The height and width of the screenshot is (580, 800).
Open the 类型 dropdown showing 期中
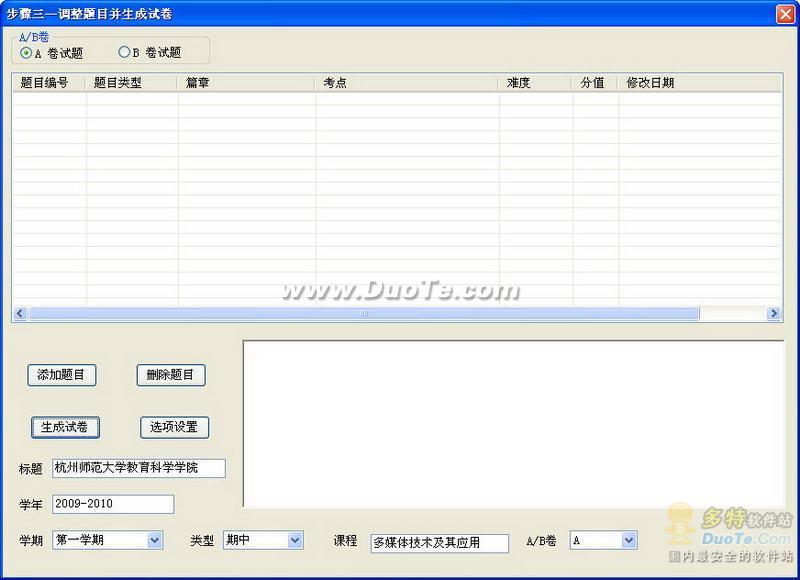263,540
